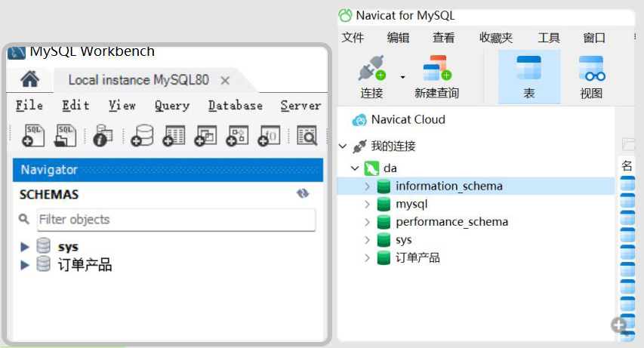The image size is (644, 348).
Task: Expand performance_schema in Navicat
Action: pos(367,222)
